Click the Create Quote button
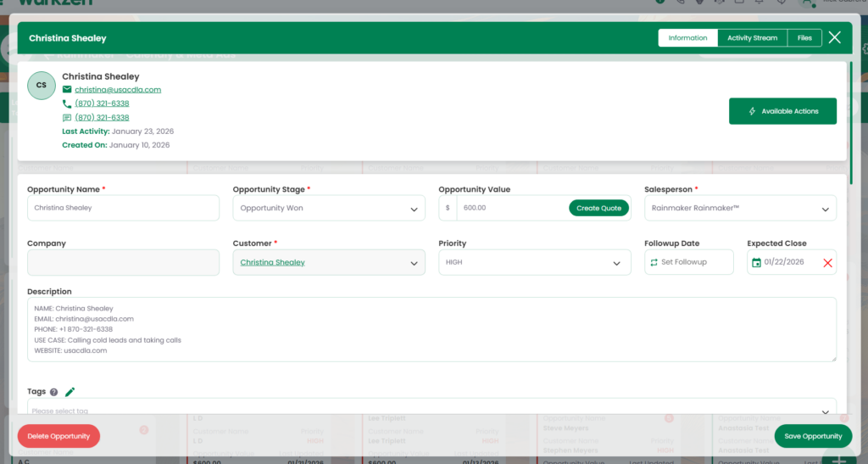This screenshot has height=464, width=868. pos(599,208)
